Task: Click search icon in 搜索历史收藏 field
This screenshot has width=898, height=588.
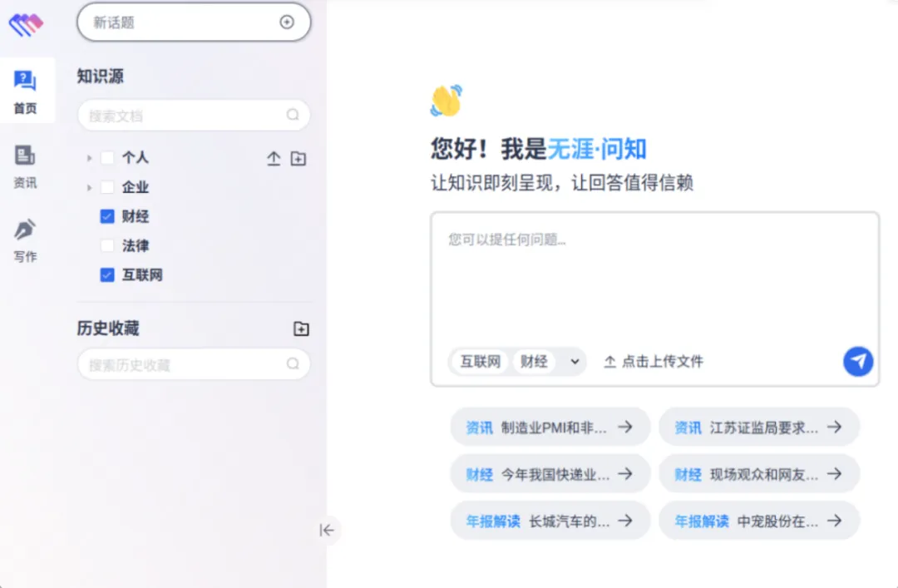Action: (x=293, y=363)
